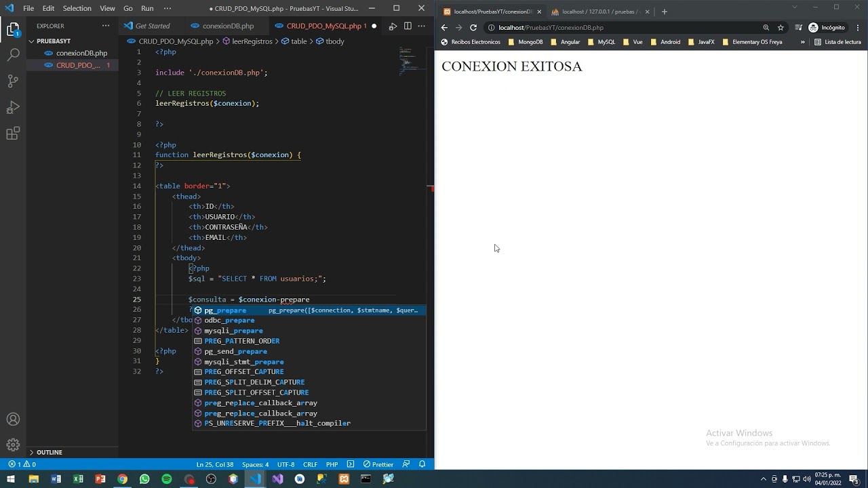The height and width of the screenshot is (488, 868).
Task: Open Manage gear in VS Code
Action: (x=13, y=445)
